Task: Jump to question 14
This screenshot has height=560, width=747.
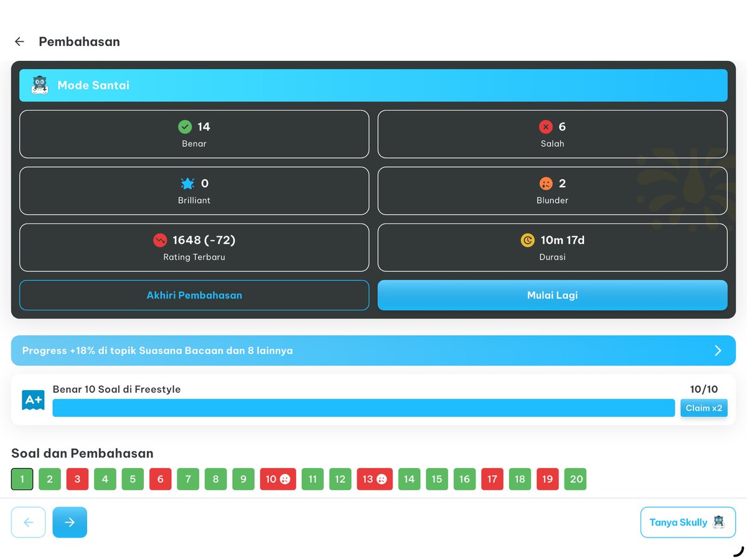Action: point(409,479)
